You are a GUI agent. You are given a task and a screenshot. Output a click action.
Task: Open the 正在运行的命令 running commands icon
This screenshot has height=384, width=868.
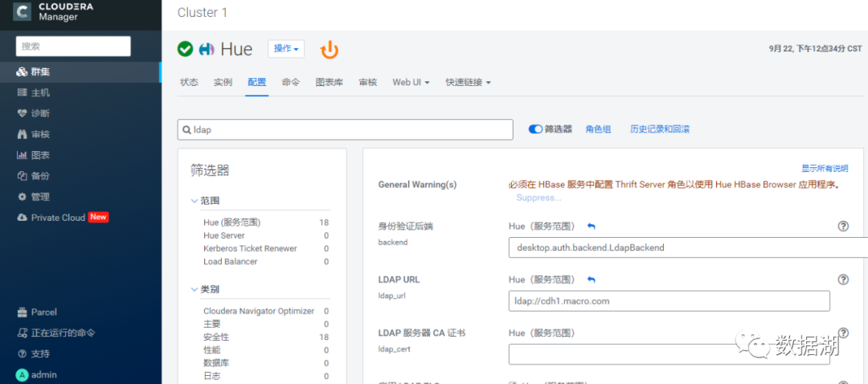[x=22, y=333]
